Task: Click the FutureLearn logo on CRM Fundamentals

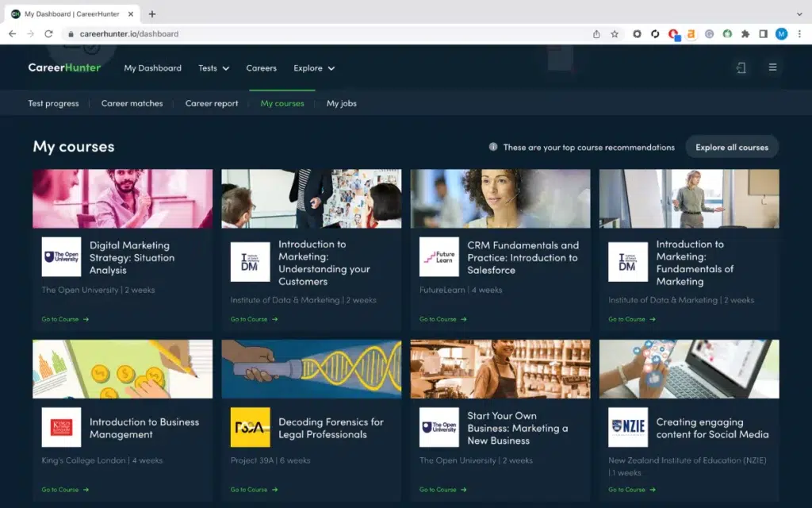Action: tap(439, 257)
